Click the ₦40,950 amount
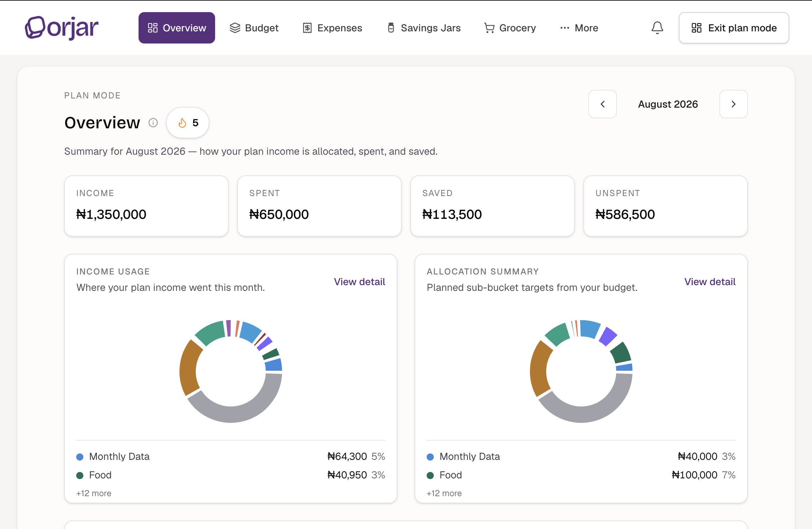The image size is (812, 529). point(347,475)
